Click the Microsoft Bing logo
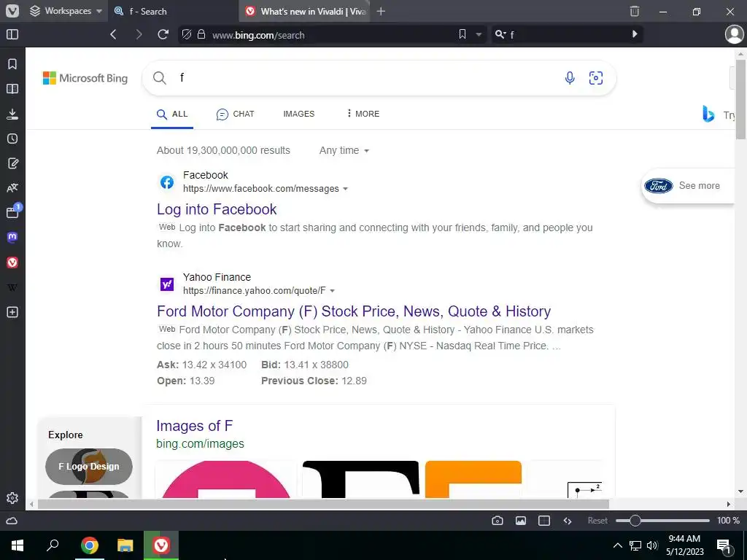This screenshot has height=560, width=747. click(85, 78)
